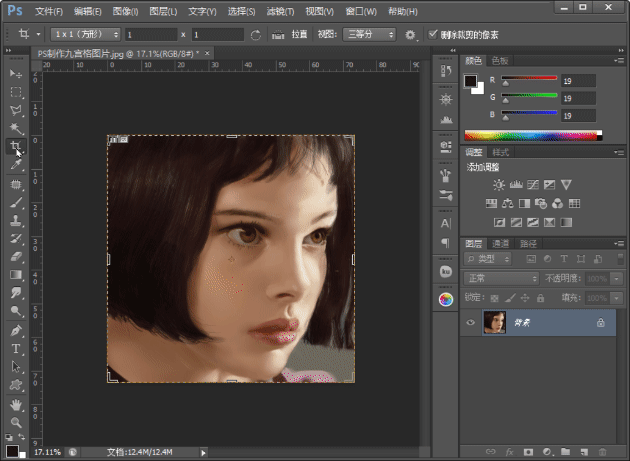This screenshot has width=630, height=461.
Task: Add an Invert adjustment
Action: (x=499, y=222)
